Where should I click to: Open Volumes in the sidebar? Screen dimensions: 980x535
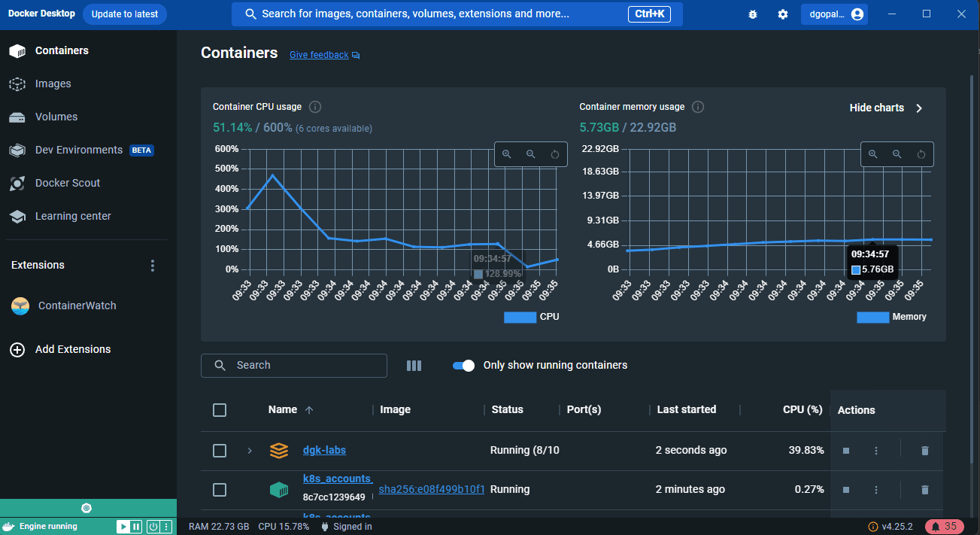click(x=56, y=117)
